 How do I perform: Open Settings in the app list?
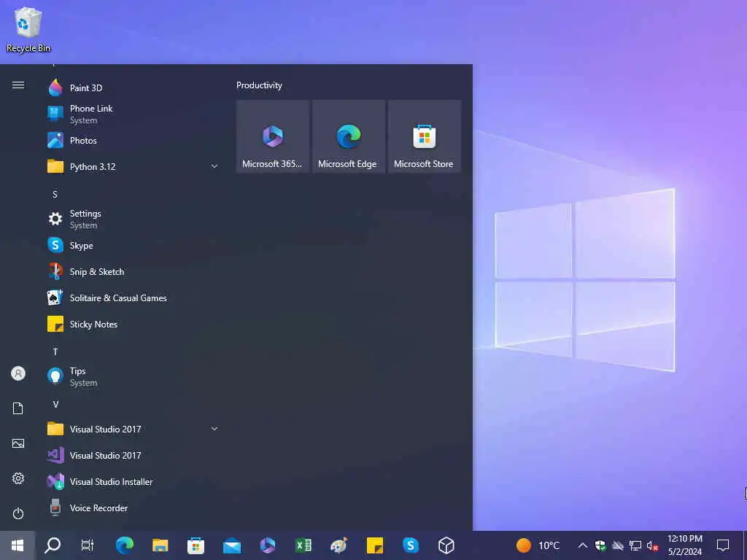tap(133, 219)
